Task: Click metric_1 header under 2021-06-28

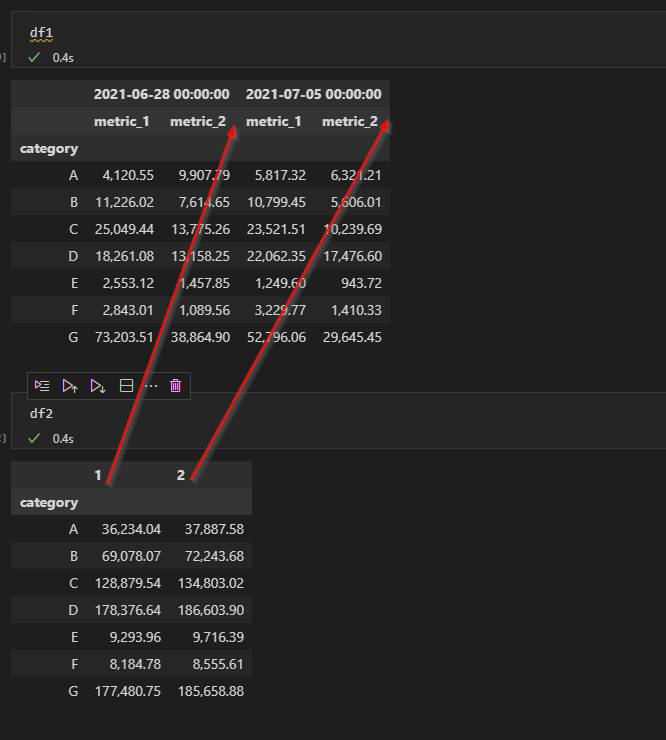Action: (x=122, y=121)
